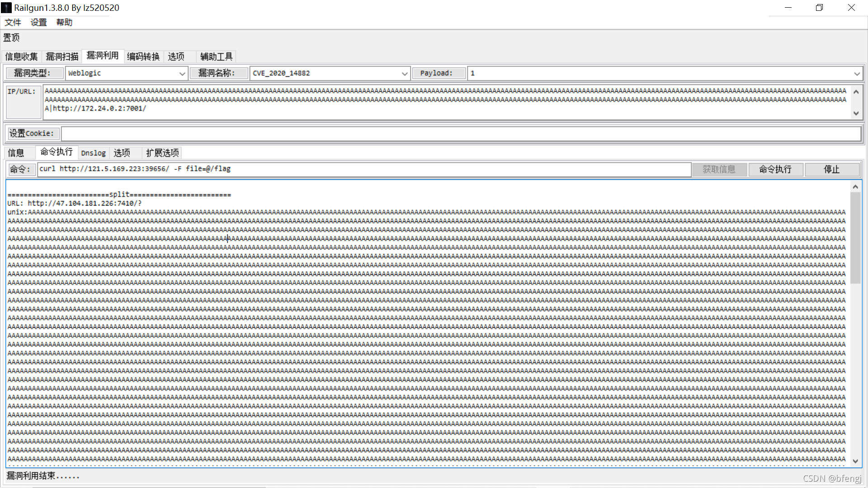
Task: Click the output pane scrollbar down arrow
Action: click(855, 461)
